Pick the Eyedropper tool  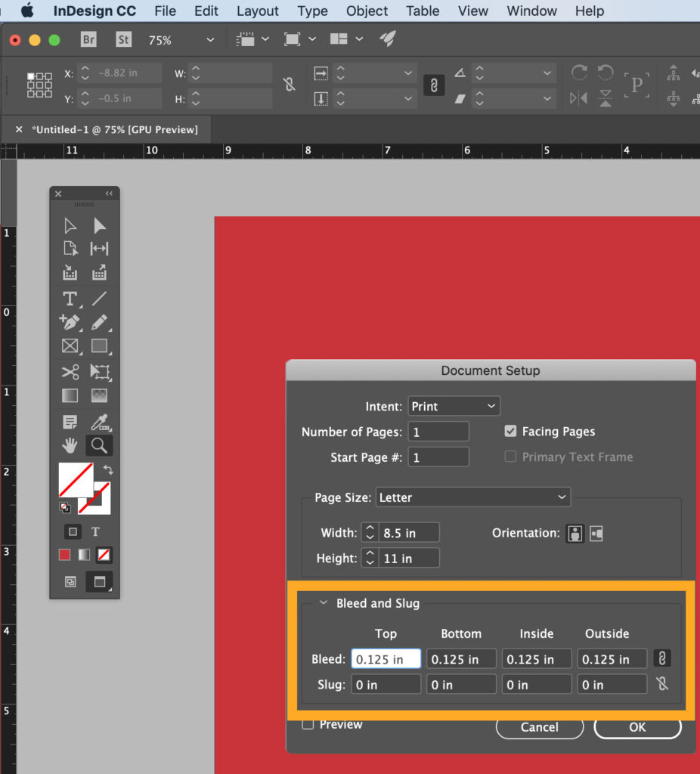click(x=99, y=422)
